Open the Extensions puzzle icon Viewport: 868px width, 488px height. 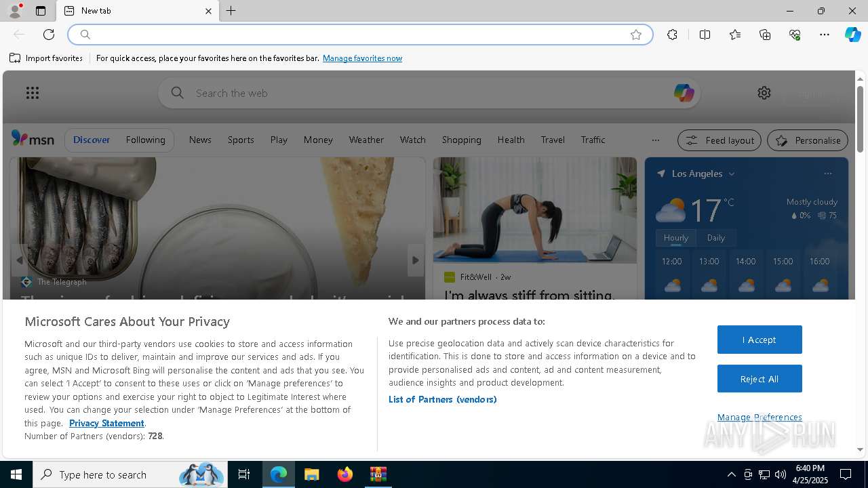(672, 35)
